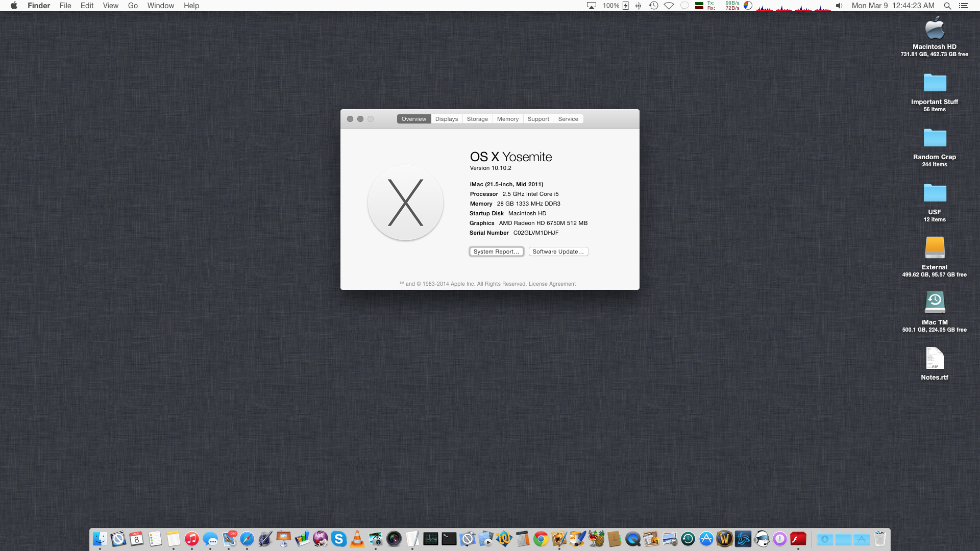980x551 pixels.
Task: Open Finder from the Dock
Action: coord(100,539)
